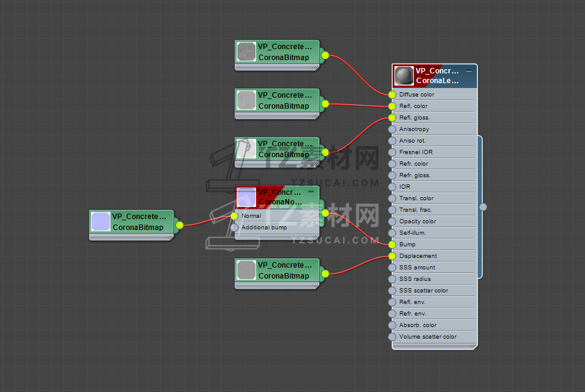Screen dimensions: 585x392
Task: Click the Aniso rot. input socket
Action: (x=392, y=141)
